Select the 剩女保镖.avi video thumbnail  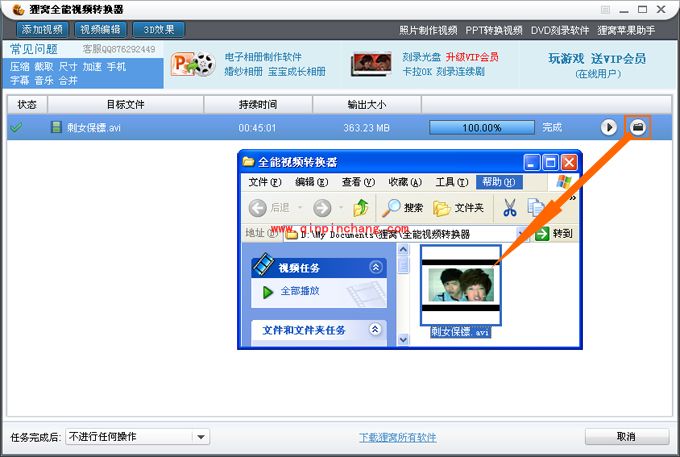(461, 285)
